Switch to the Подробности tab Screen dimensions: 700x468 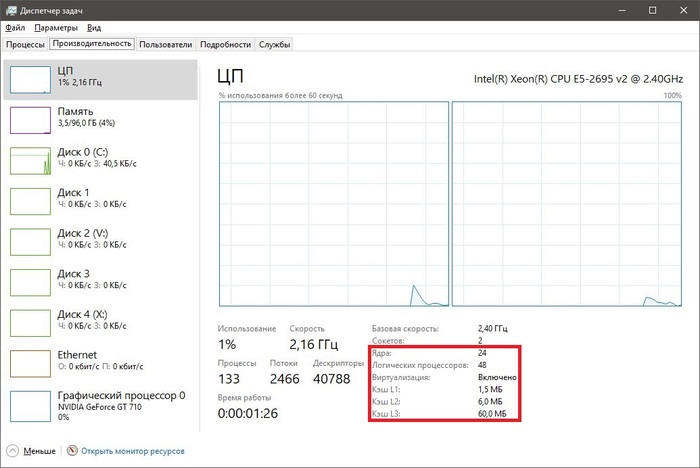(225, 45)
